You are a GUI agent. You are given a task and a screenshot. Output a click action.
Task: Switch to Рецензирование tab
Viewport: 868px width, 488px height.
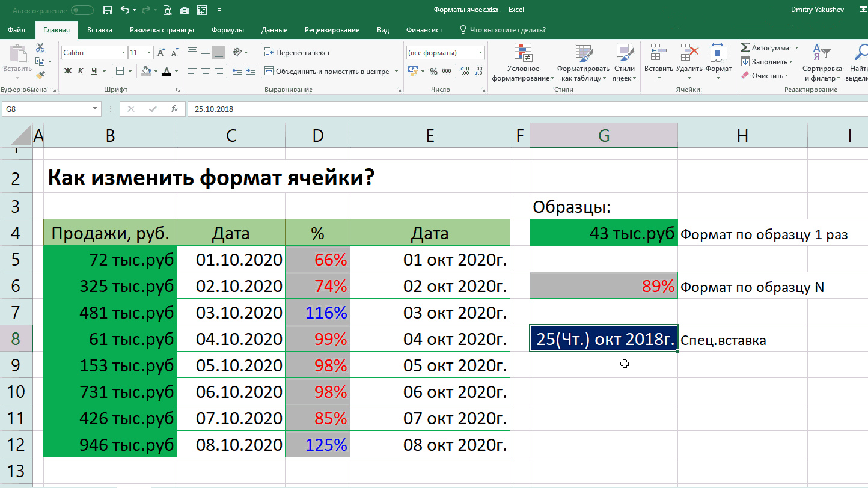(x=332, y=30)
